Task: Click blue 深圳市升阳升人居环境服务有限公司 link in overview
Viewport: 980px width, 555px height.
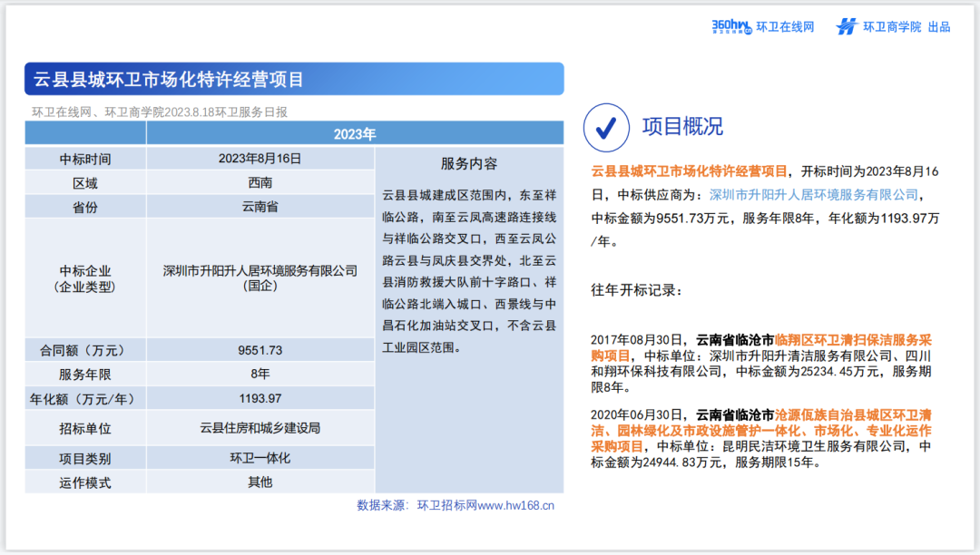Action: click(814, 195)
